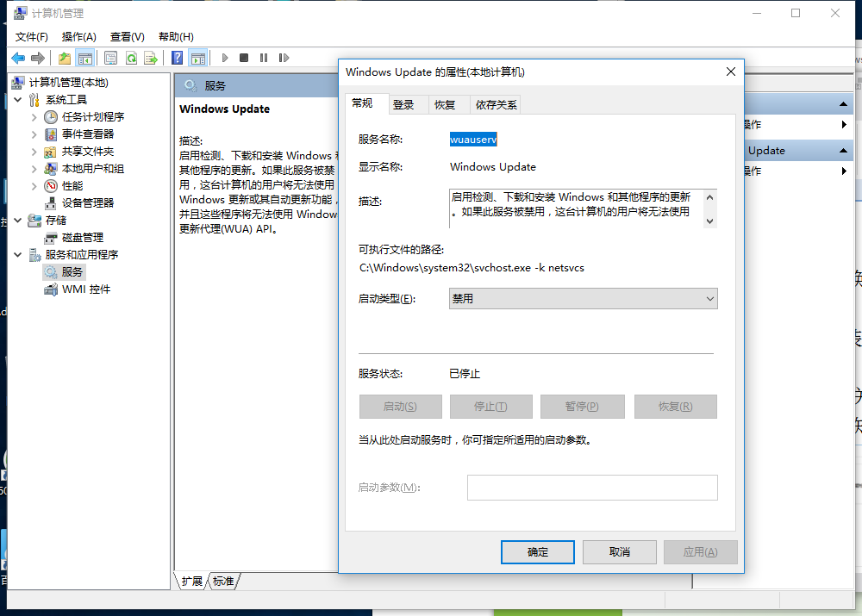This screenshot has height=616, width=862.
Task: Open the 启动类型 dropdown
Action: point(584,298)
